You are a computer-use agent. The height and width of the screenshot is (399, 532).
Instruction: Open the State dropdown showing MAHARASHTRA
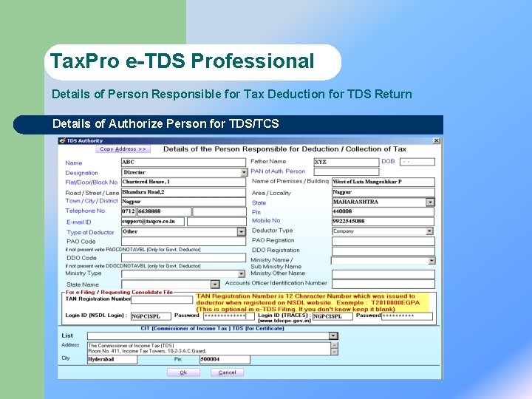(430, 202)
